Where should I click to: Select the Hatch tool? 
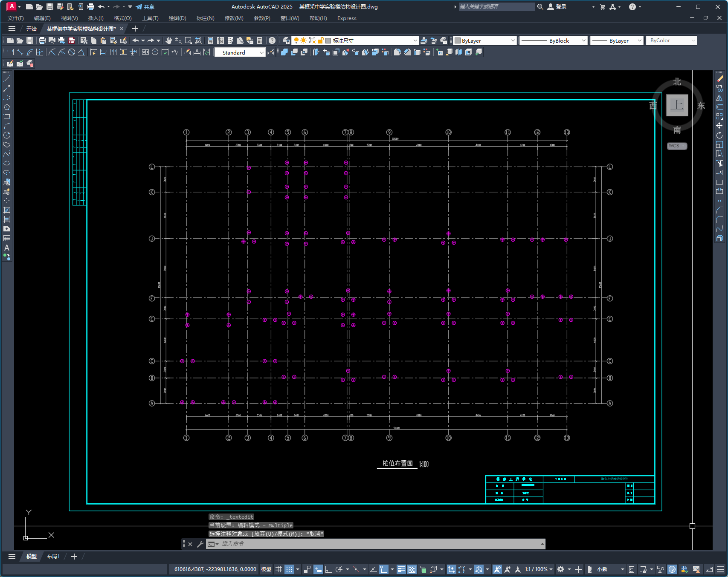(7, 210)
